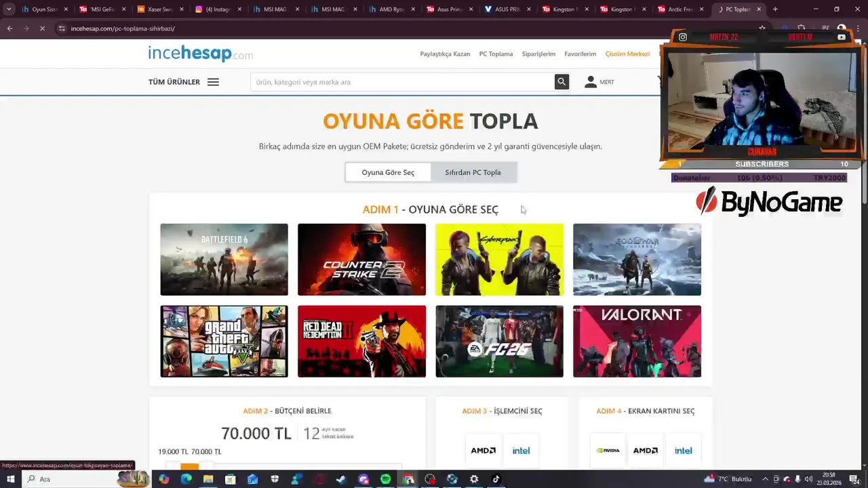Click the Windows taskbar Ara search box
This screenshot has width=868, height=488.
[85, 479]
